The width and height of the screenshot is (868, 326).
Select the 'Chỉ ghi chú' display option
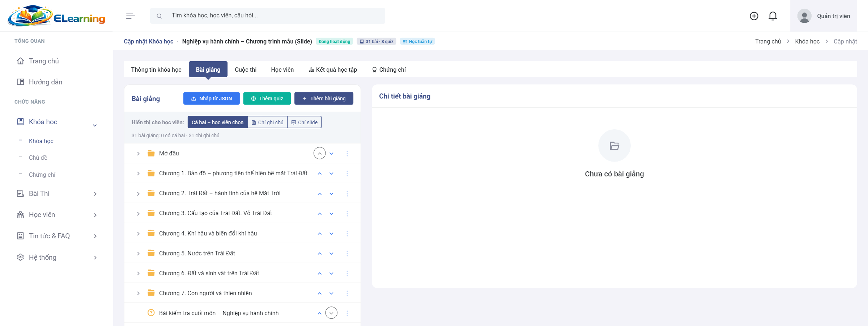point(268,122)
